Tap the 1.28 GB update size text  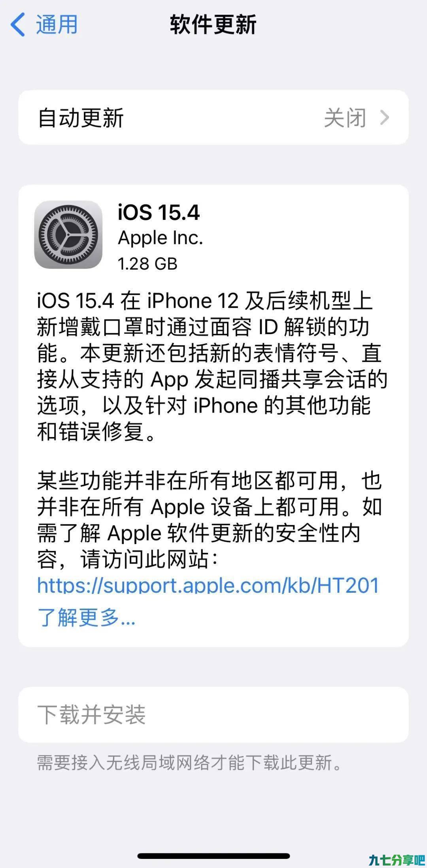(x=147, y=264)
